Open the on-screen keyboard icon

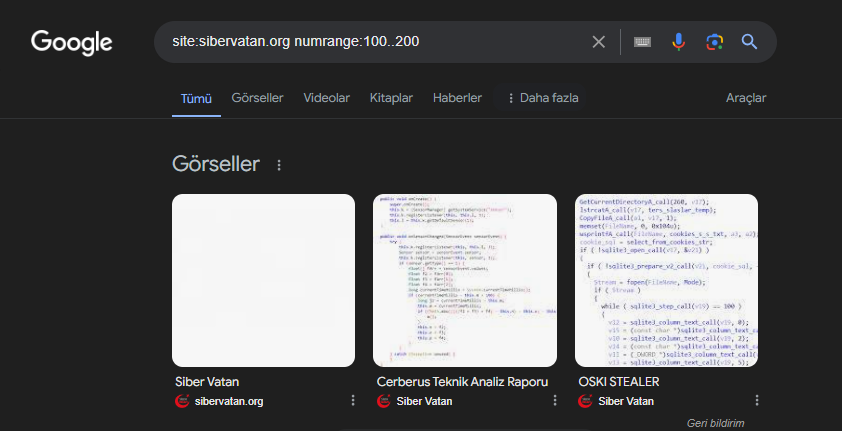[x=643, y=42]
